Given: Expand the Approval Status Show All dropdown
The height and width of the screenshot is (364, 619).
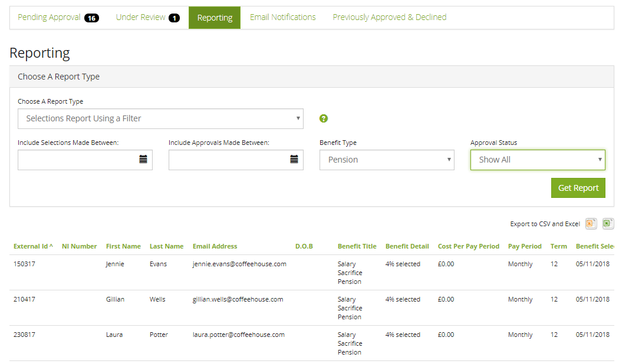Looking at the screenshot, I should pos(538,160).
